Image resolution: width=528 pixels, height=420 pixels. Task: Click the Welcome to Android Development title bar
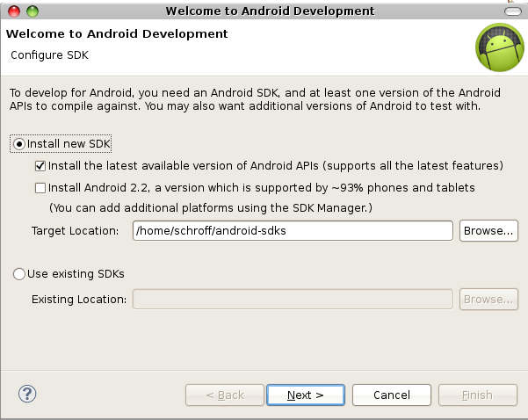[264, 11]
